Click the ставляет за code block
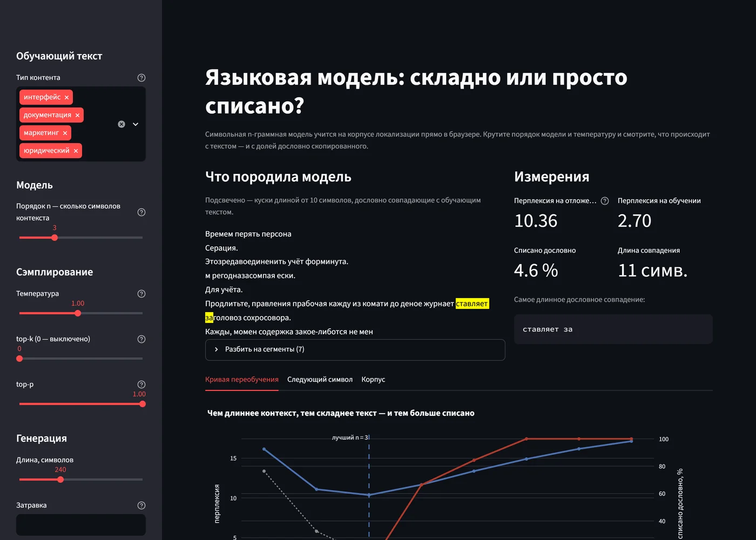 [x=613, y=329]
